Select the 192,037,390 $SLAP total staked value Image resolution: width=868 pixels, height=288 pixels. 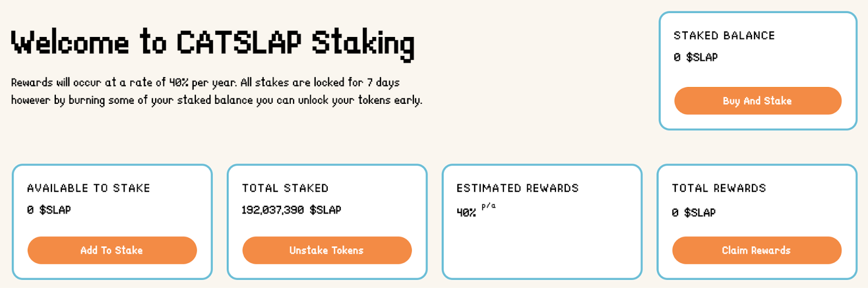(291, 210)
